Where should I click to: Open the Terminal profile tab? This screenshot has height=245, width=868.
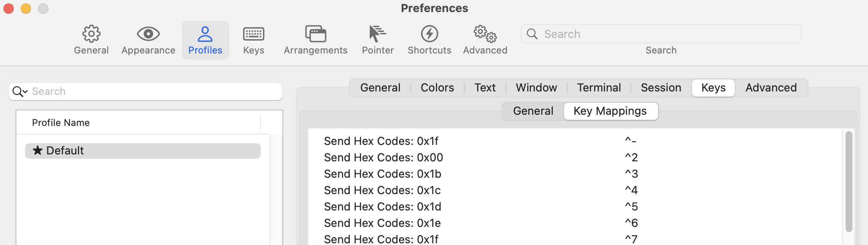click(599, 88)
